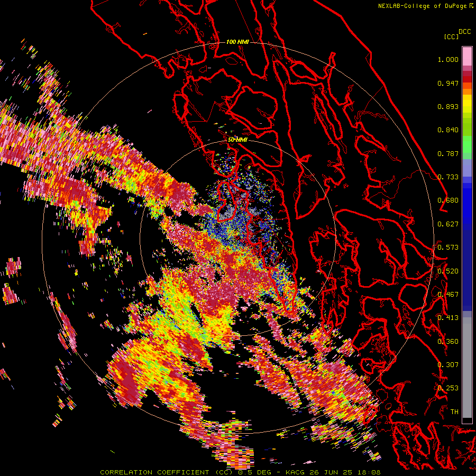Pick the light pink top color bar segment

467,56
